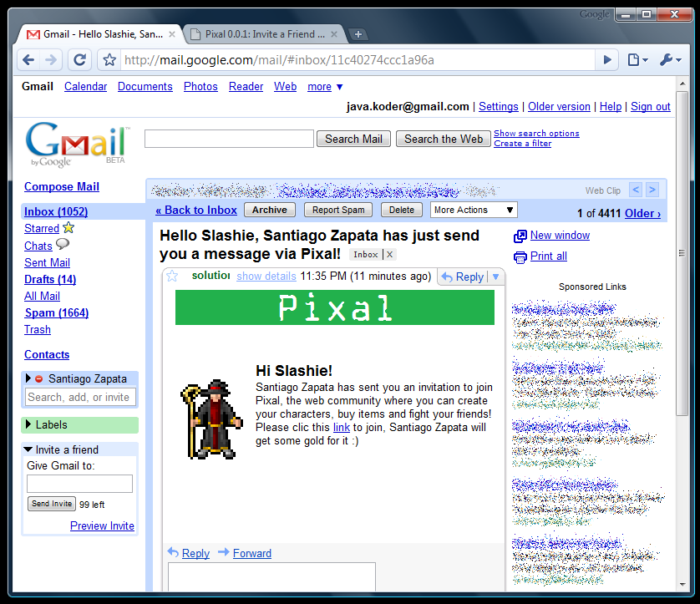The width and height of the screenshot is (700, 604).
Task: Toggle the star on this message
Action: pyautogui.click(x=172, y=276)
